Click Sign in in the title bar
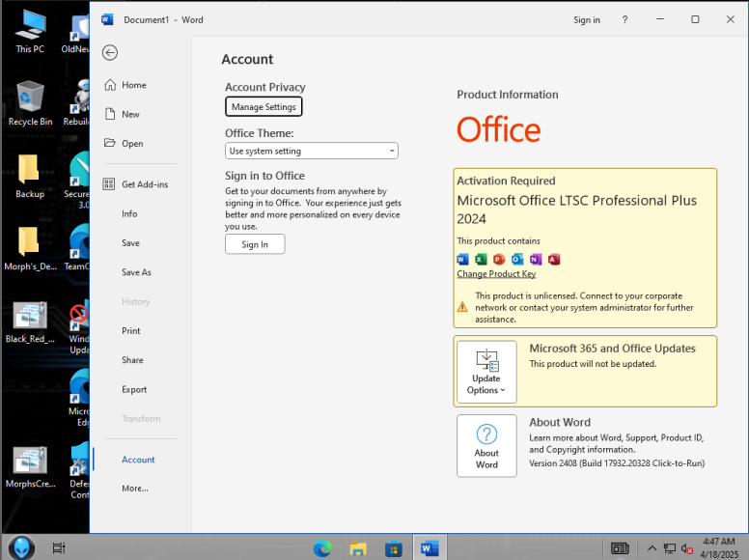The height and width of the screenshot is (560, 749). [586, 20]
